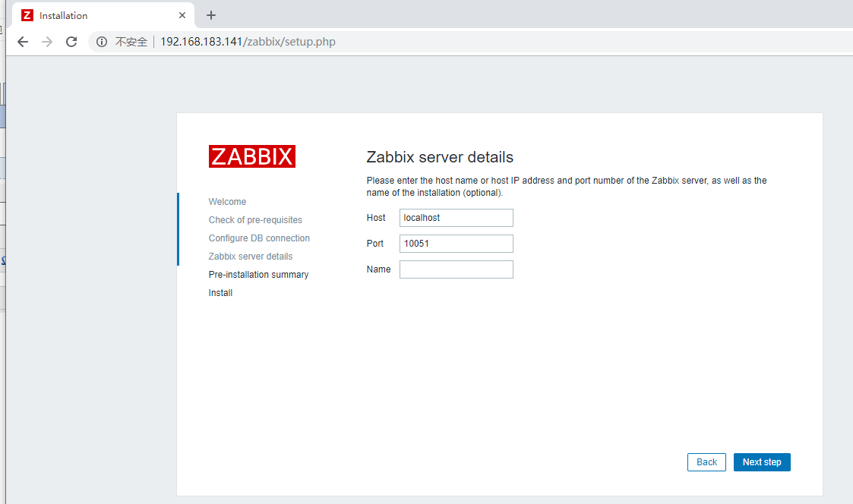Click the 'Please enter the host name' description
The height and width of the screenshot is (504, 853).
pyautogui.click(x=567, y=187)
